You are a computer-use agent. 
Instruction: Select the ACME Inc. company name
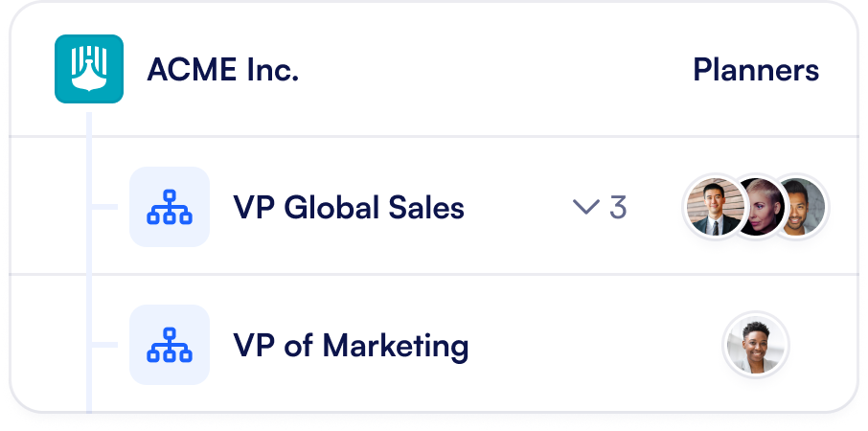point(222,70)
